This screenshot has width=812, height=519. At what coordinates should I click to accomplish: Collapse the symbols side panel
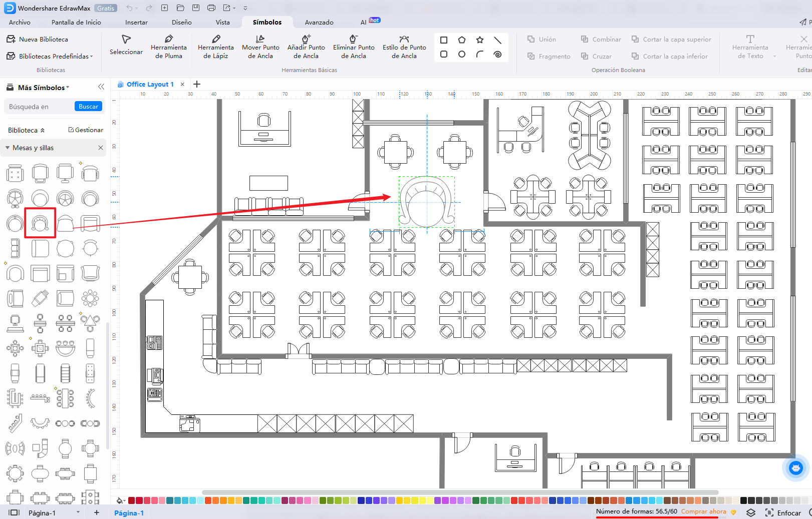pos(101,87)
